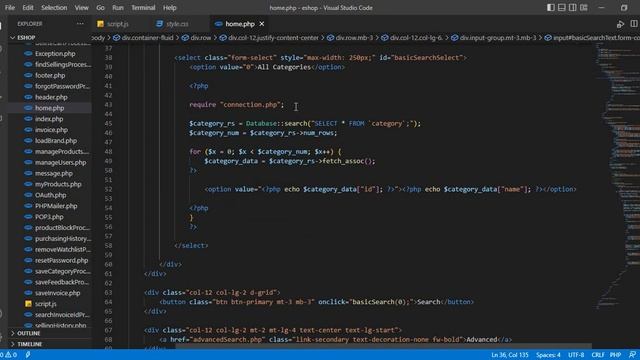The height and width of the screenshot is (360, 640).
Task: Click line number 52 in the gutter
Action: click(x=108, y=189)
